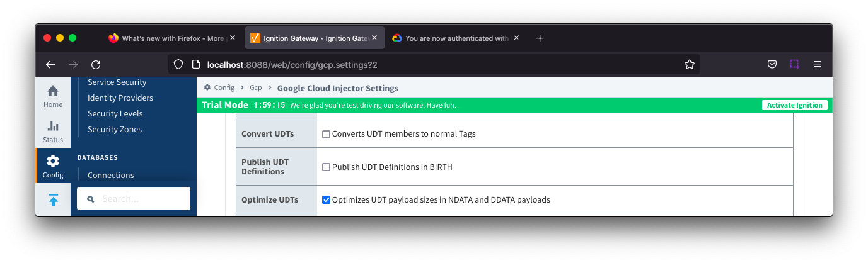The height and width of the screenshot is (263, 868).
Task: Uncheck the Optimize UDTs checkbox
Action: [326, 200]
